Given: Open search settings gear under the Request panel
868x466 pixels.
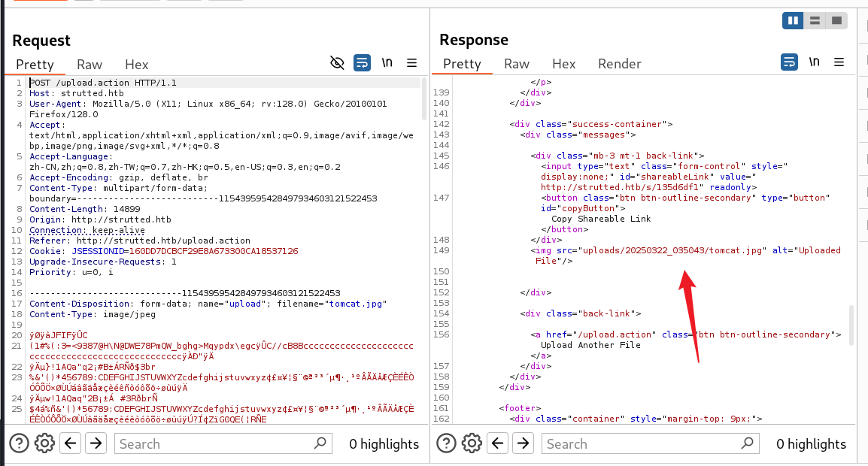Looking at the screenshot, I should tap(45, 443).
